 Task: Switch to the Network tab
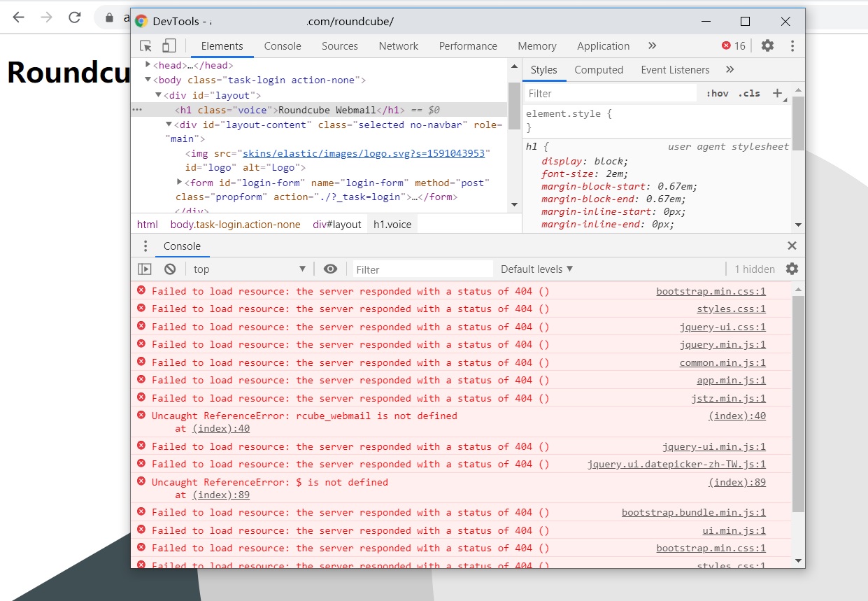[398, 46]
